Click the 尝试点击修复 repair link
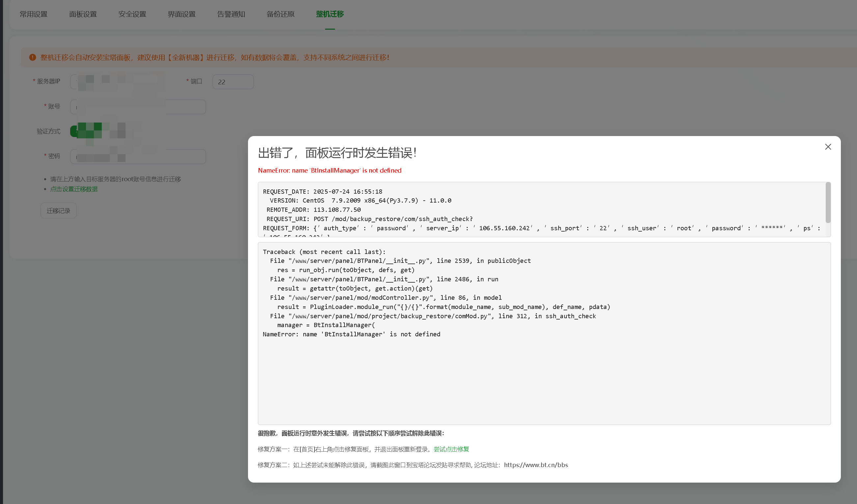This screenshot has height=504, width=857. [x=451, y=449]
